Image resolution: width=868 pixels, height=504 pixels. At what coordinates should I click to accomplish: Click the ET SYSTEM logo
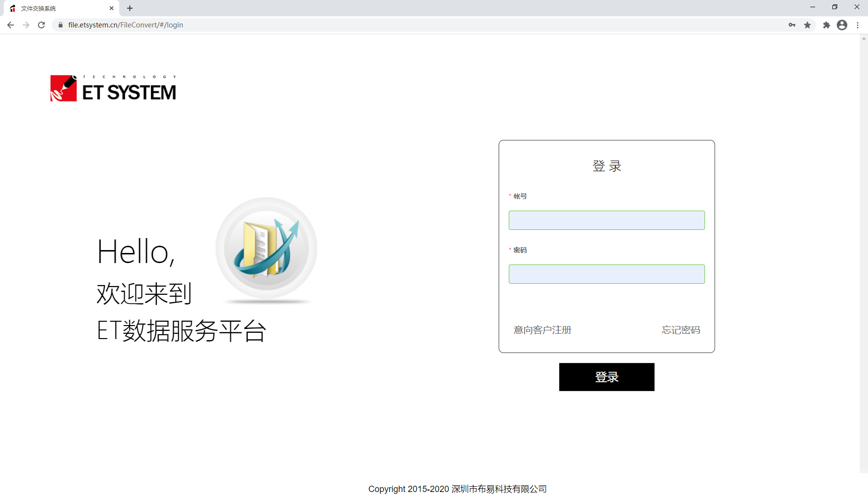[x=113, y=88]
